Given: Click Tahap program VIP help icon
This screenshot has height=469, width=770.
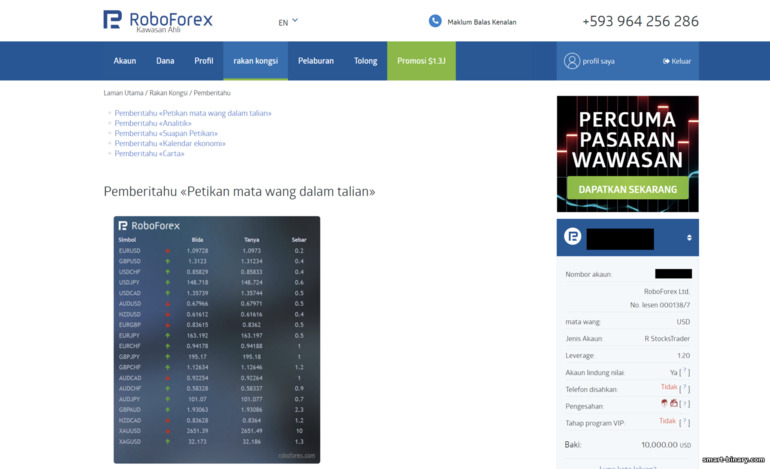Looking at the screenshot, I should [x=685, y=422].
